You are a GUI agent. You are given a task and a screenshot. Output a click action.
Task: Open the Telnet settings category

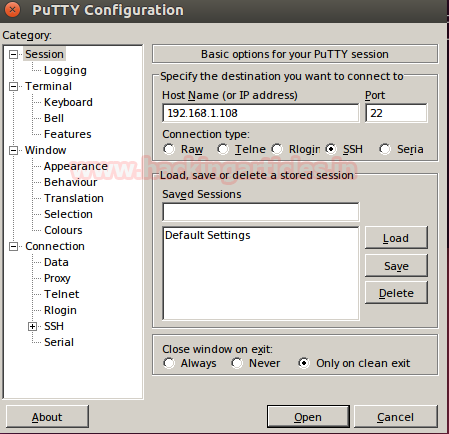(x=62, y=294)
